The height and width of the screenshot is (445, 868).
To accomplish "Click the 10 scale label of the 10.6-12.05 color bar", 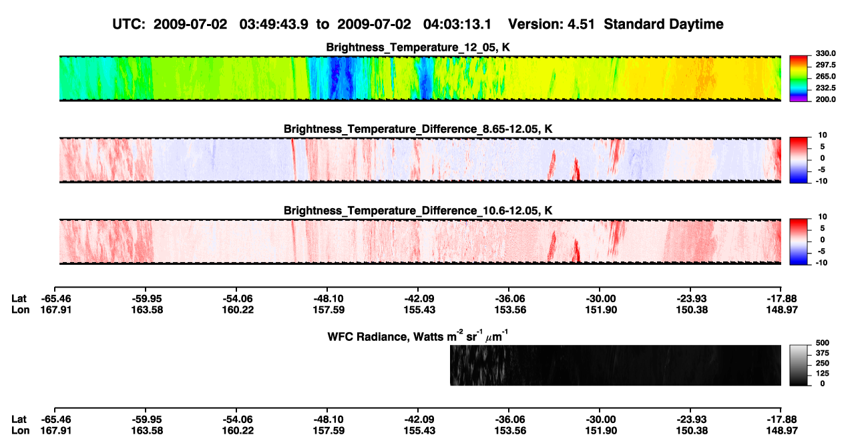I will [824, 217].
